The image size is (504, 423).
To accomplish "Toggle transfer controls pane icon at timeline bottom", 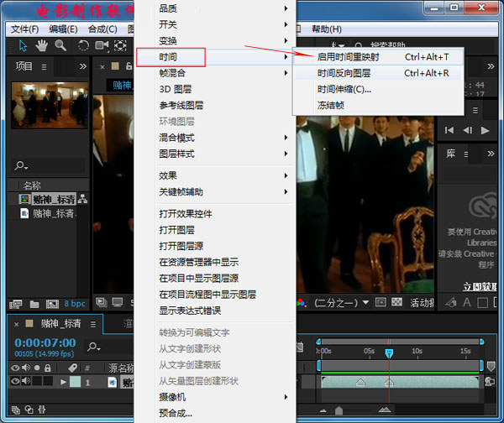I will [x=29, y=410].
